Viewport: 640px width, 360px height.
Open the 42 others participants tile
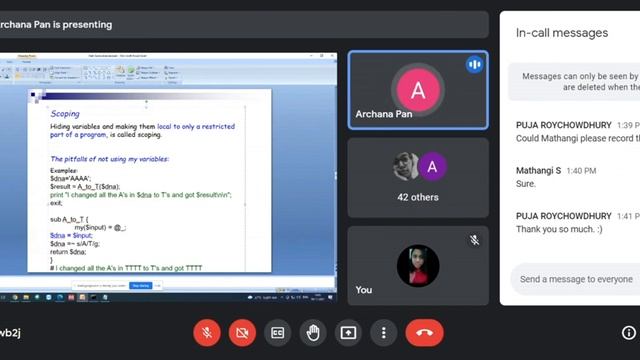[x=418, y=178]
